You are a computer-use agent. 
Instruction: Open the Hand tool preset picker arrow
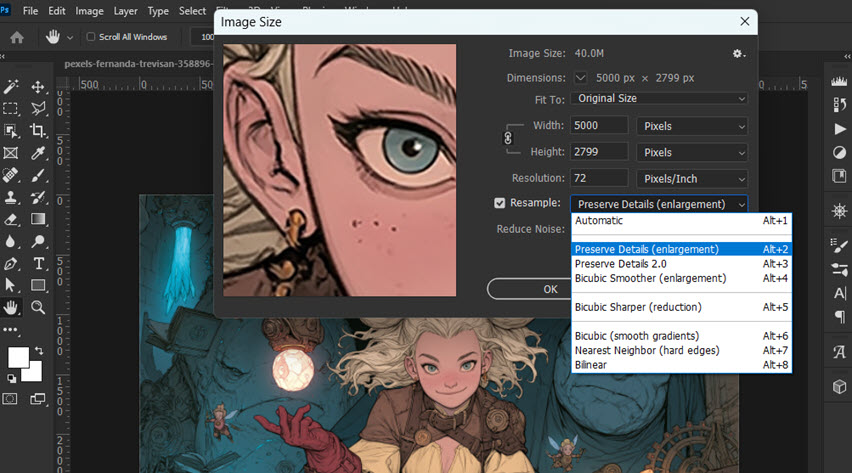pos(70,38)
